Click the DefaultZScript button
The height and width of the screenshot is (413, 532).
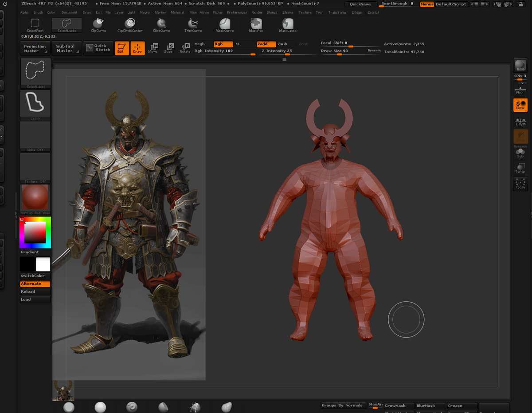tap(451, 4)
